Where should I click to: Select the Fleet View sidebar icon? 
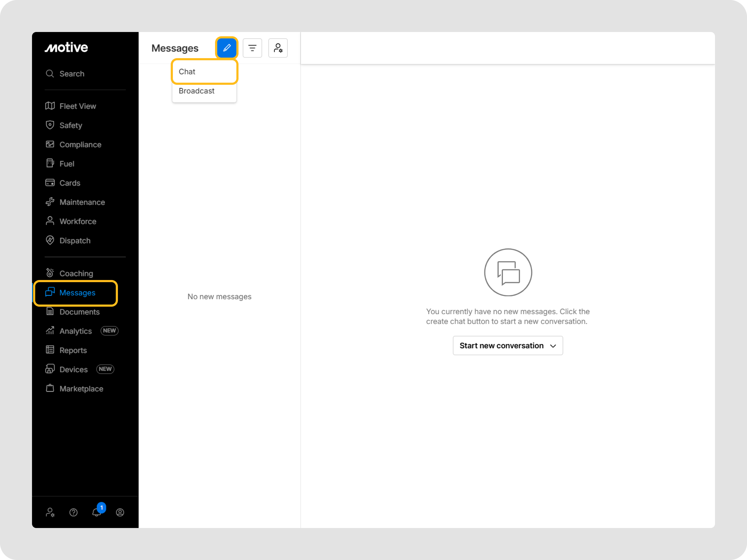tap(50, 106)
